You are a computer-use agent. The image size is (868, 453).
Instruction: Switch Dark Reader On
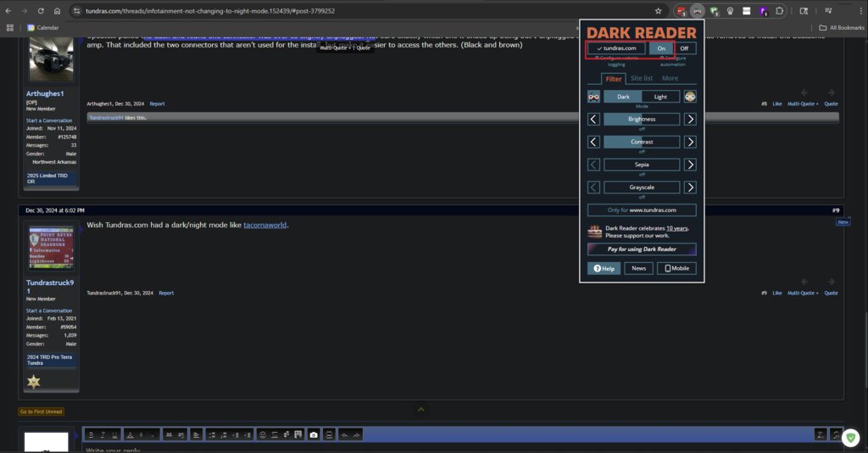point(661,48)
